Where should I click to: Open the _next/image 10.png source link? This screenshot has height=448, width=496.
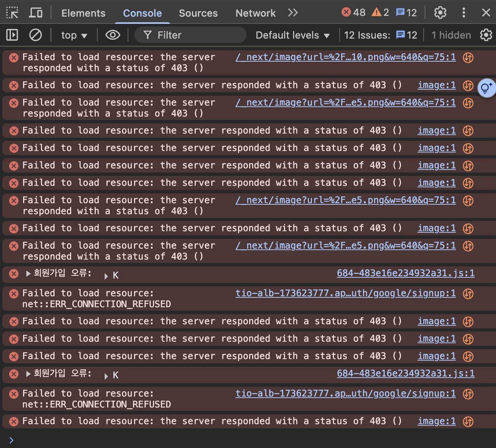346,57
